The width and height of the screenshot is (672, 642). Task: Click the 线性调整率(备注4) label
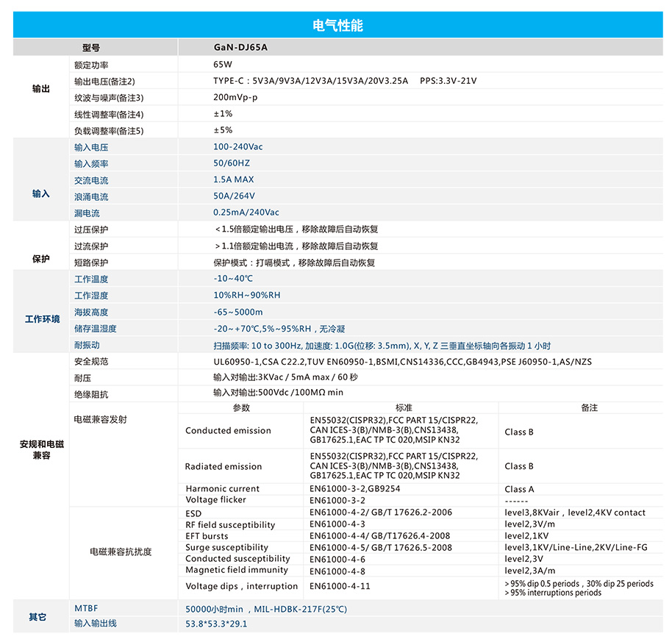pyautogui.click(x=109, y=115)
